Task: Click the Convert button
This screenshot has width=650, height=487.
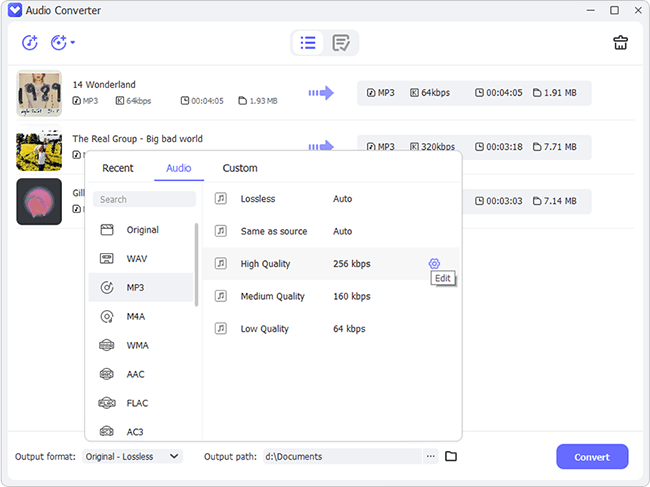Action: click(592, 457)
